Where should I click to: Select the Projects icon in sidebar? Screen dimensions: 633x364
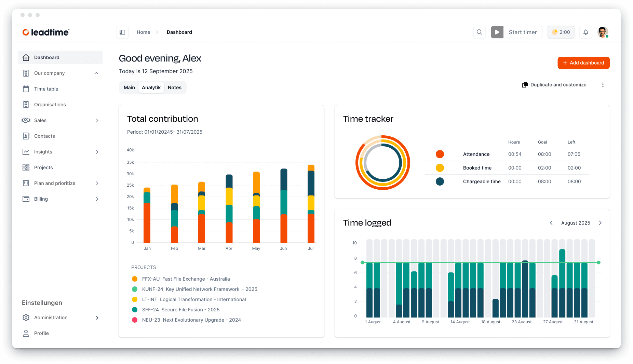click(26, 167)
